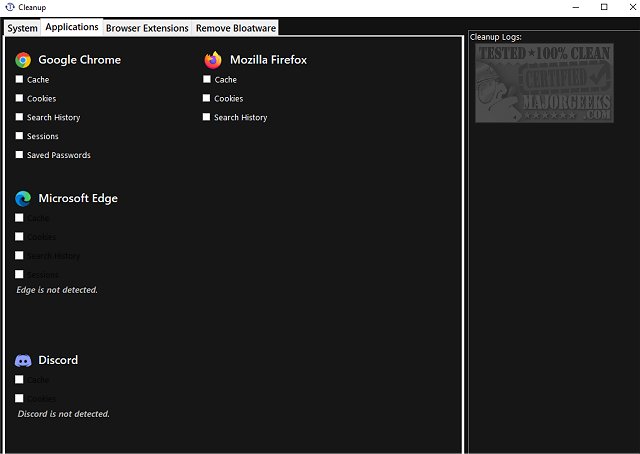Close the Cleanup window
Viewport: 640px width, 454px height.
tap(632, 7)
